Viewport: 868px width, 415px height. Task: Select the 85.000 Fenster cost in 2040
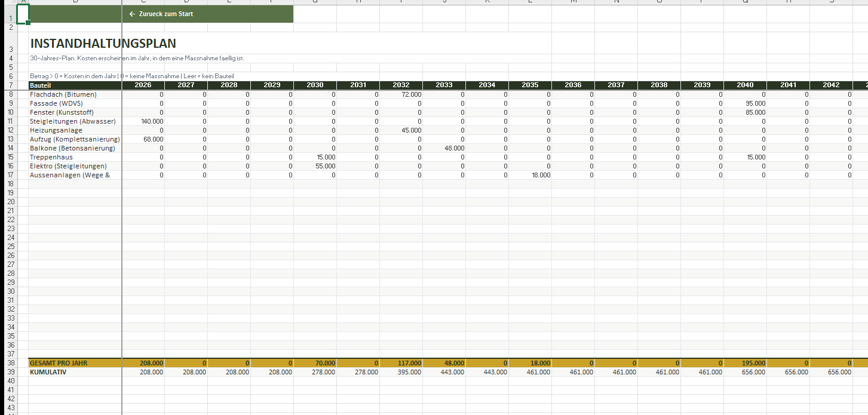[745, 112]
